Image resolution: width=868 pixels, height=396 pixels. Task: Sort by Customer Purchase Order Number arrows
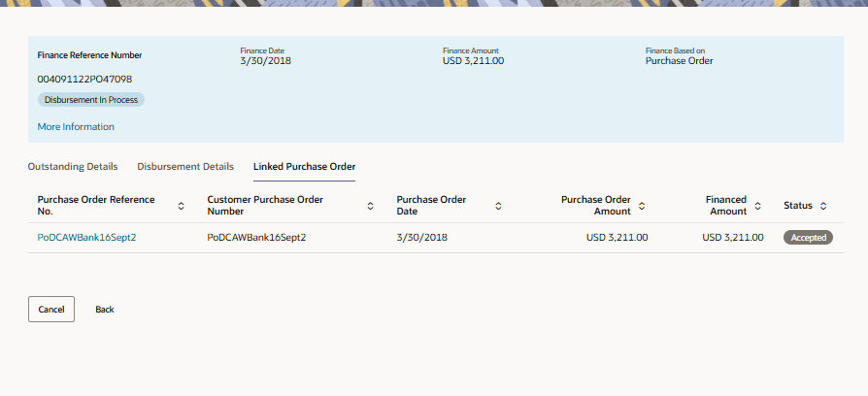click(370, 206)
